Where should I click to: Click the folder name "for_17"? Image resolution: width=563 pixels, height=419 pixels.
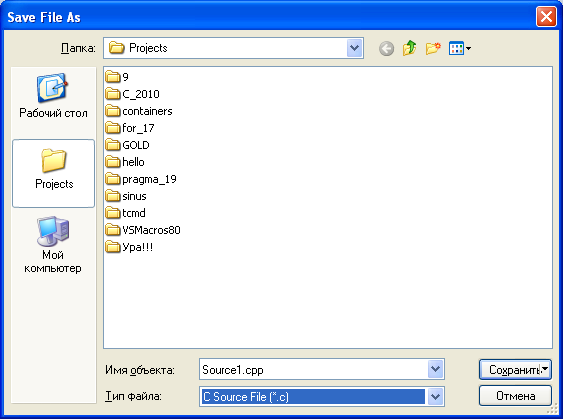pyautogui.click(x=138, y=128)
